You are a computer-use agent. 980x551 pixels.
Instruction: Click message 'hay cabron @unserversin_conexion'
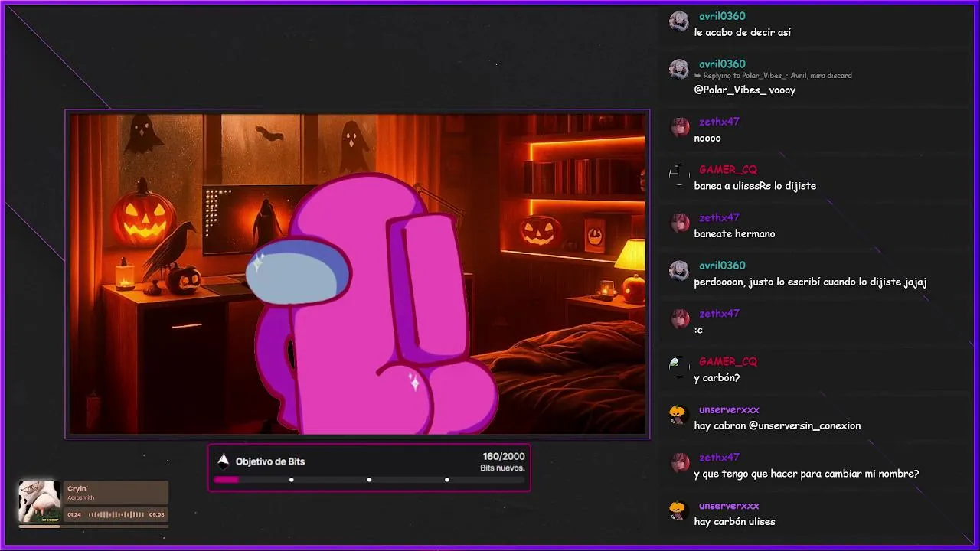(777, 426)
